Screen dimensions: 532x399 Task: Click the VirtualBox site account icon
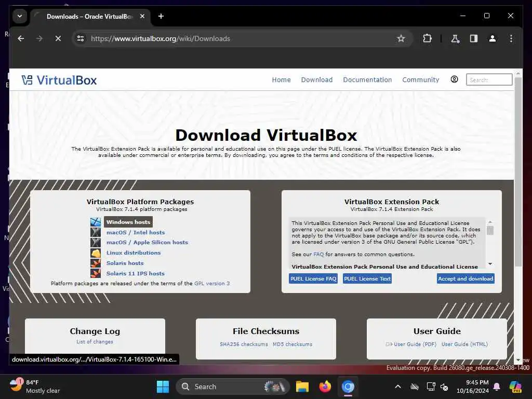[x=454, y=79]
